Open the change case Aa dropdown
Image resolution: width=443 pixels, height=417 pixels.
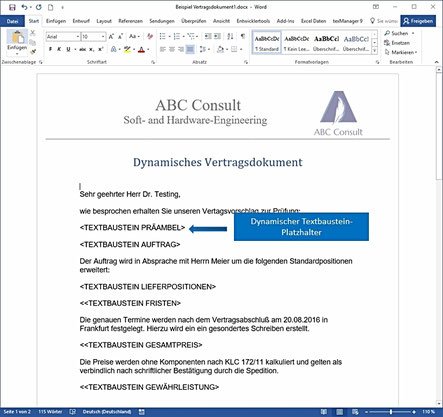click(134, 36)
